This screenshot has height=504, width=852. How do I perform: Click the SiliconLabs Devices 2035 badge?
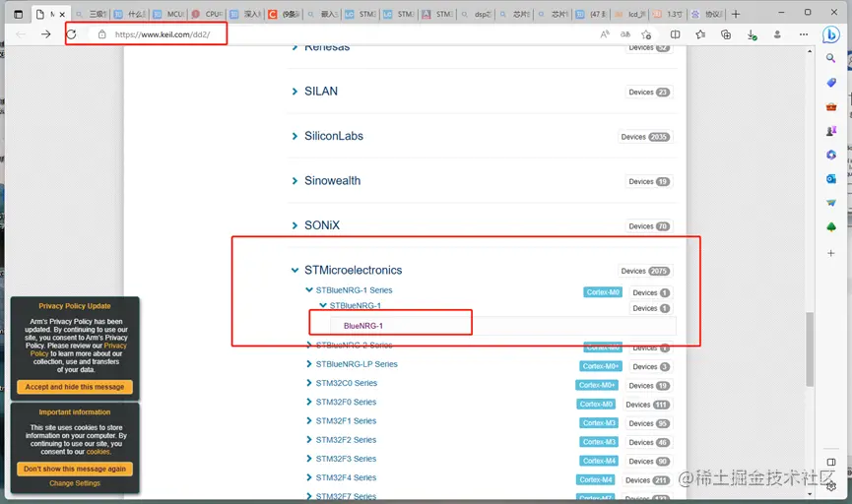(x=645, y=137)
